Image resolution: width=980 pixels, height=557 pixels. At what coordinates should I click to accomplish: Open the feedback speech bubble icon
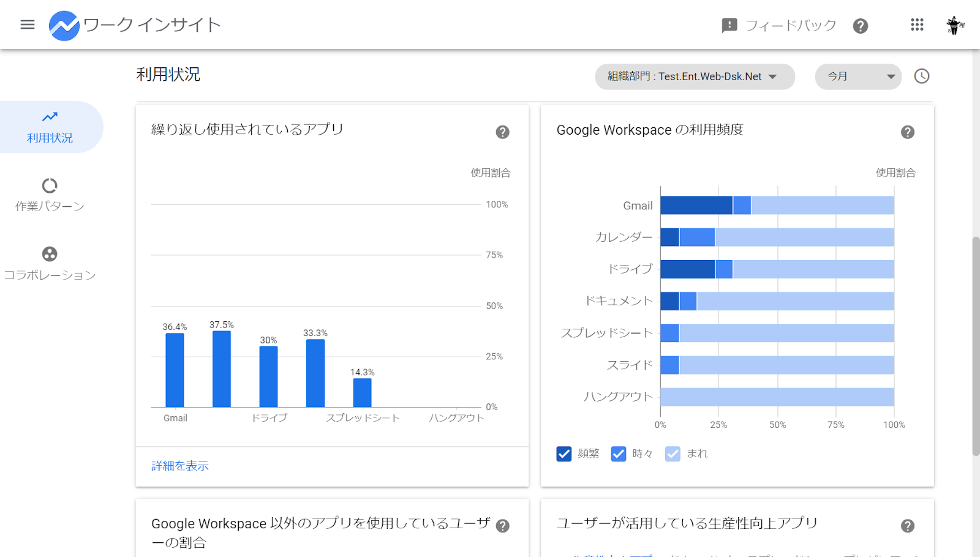[x=729, y=26]
